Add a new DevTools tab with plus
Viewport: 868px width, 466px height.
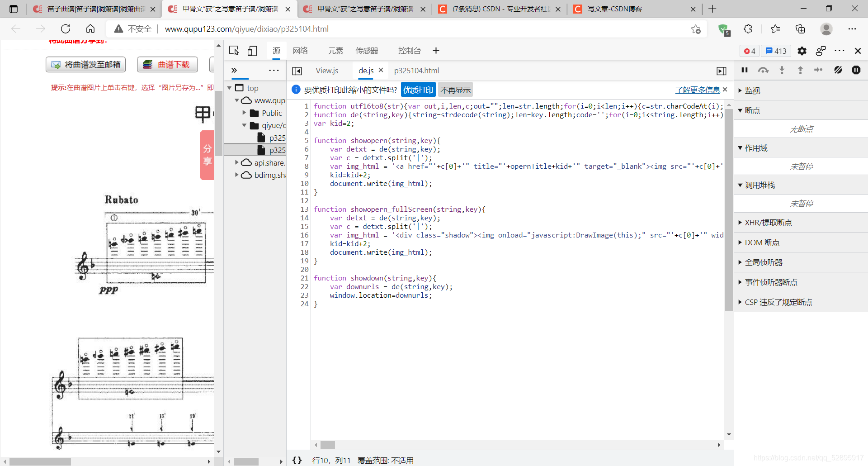tap(436, 51)
